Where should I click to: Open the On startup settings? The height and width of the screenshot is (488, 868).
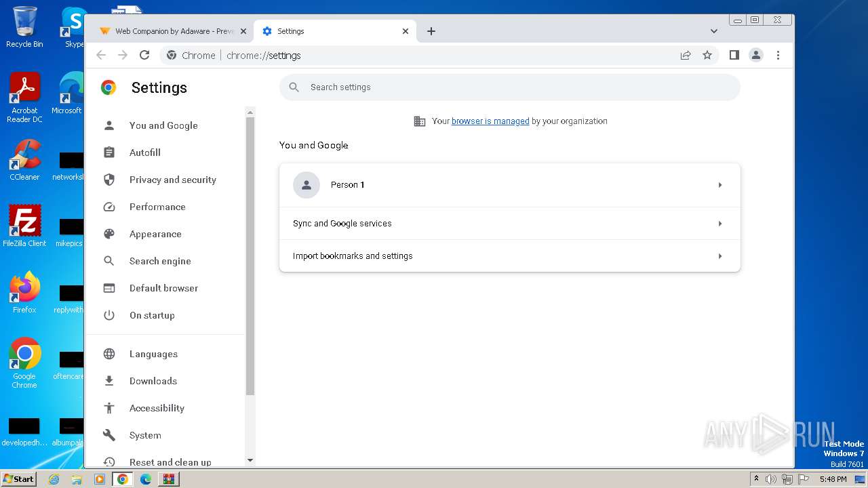(152, 315)
